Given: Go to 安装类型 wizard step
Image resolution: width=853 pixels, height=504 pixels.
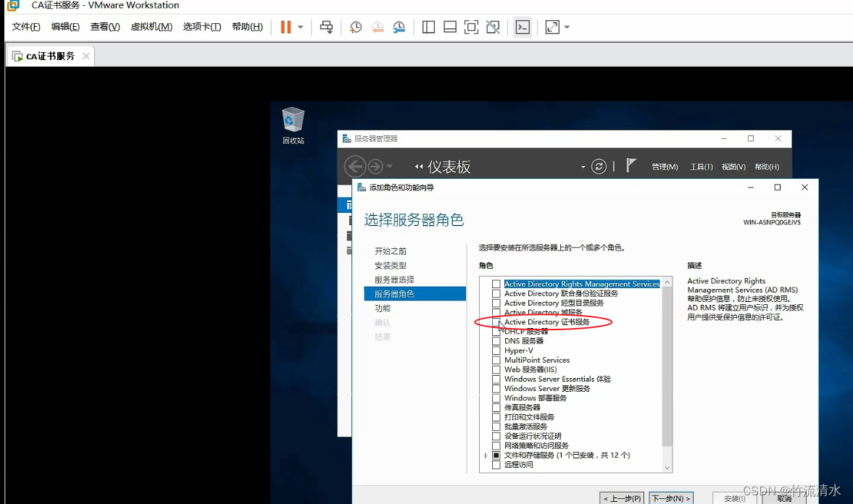Looking at the screenshot, I should click(391, 265).
